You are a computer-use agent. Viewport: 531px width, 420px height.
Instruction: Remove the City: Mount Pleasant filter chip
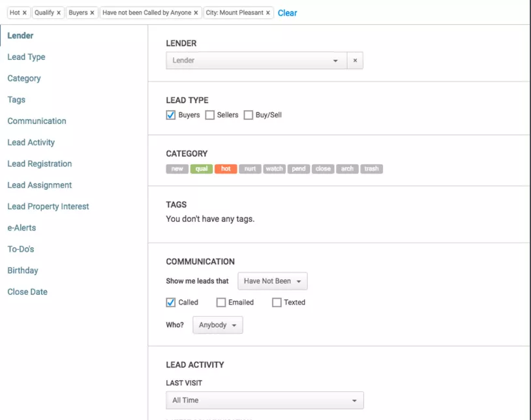pyautogui.click(x=268, y=12)
